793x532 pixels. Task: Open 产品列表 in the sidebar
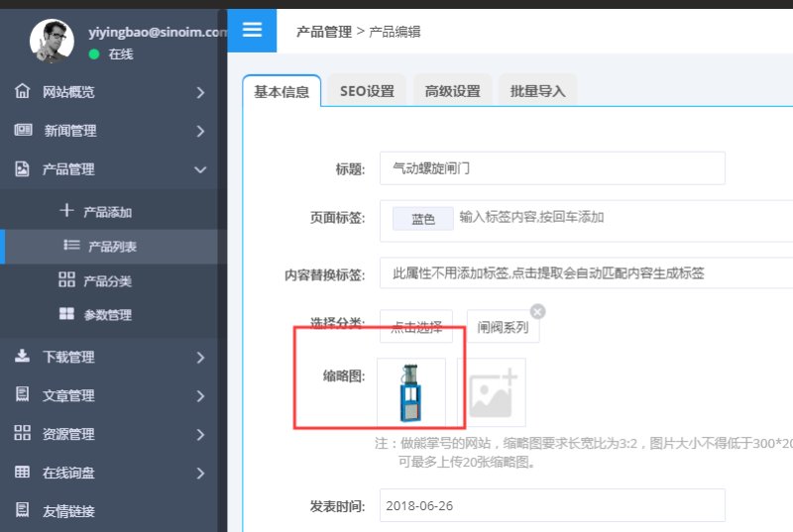click(x=112, y=247)
